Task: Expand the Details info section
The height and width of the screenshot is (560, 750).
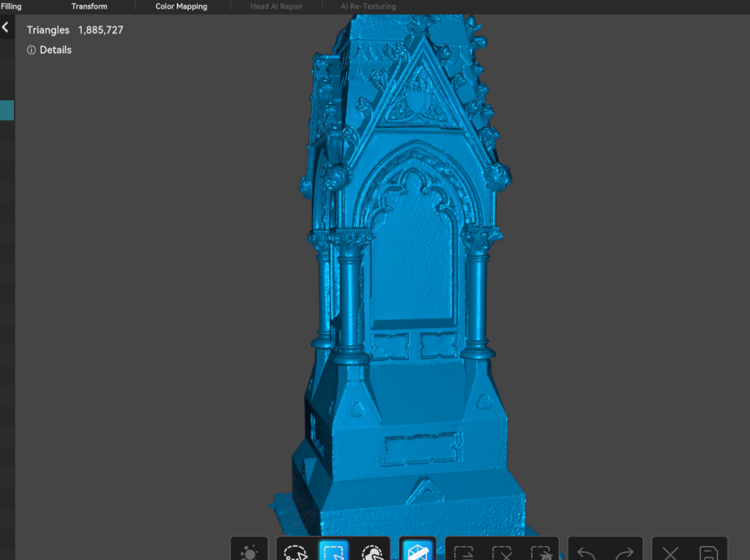Action: point(49,50)
